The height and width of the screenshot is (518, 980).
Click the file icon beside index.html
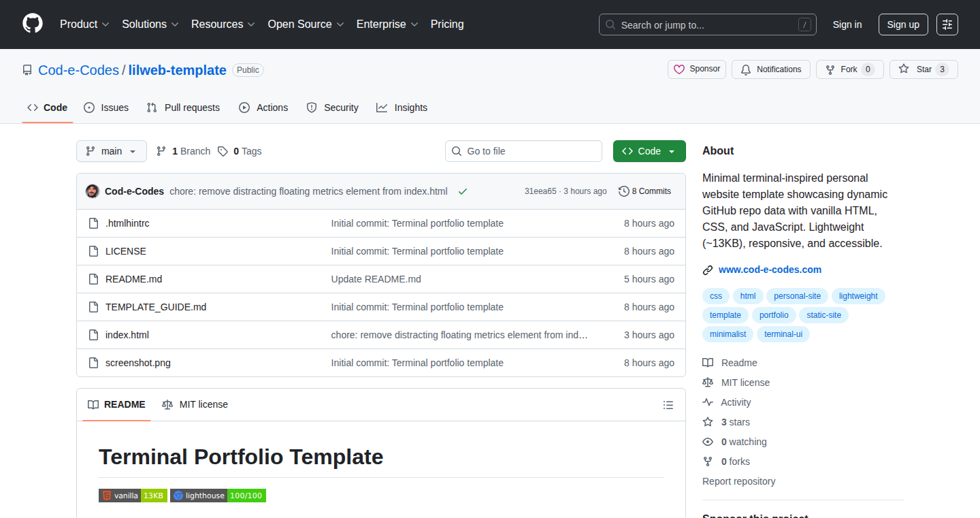point(94,335)
